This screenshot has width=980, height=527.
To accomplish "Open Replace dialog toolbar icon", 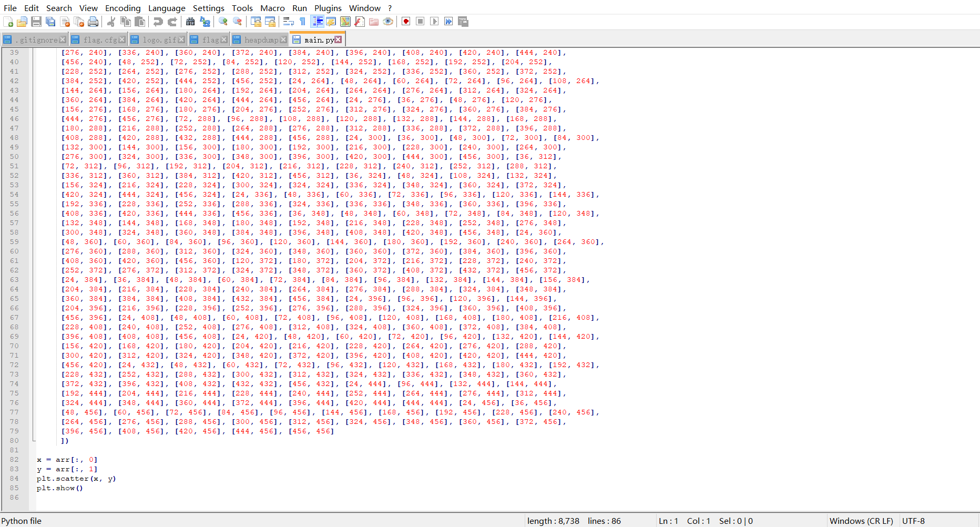I will (x=205, y=22).
